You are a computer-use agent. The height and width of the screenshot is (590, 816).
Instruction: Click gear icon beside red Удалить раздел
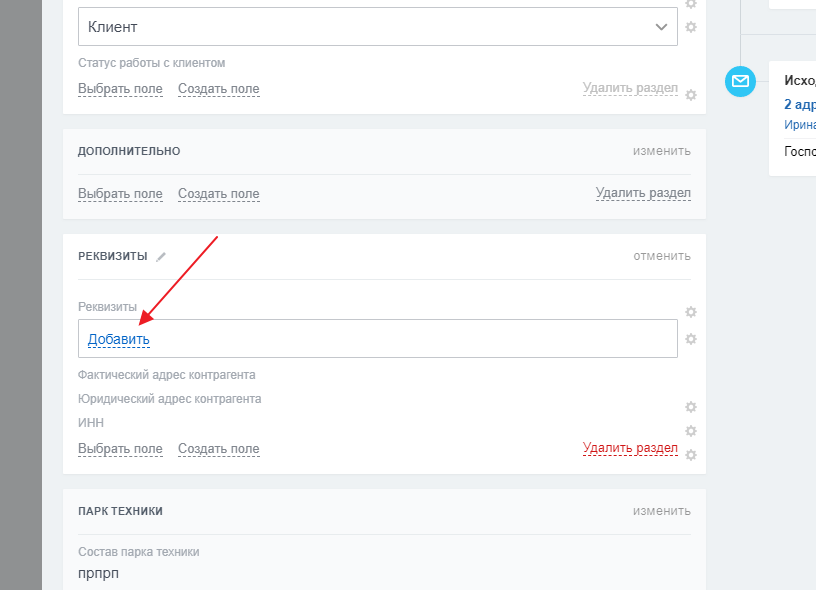point(690,455)
